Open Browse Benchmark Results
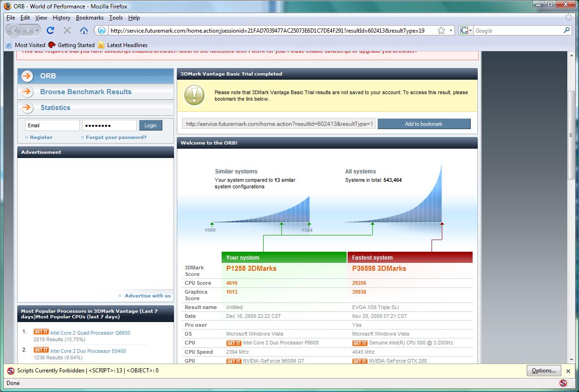579x392 pixels. 96,92
